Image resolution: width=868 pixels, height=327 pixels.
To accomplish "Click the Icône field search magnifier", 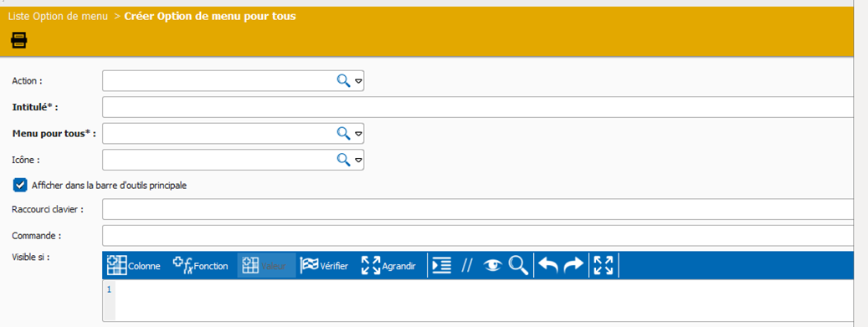I will pos(344,160).
